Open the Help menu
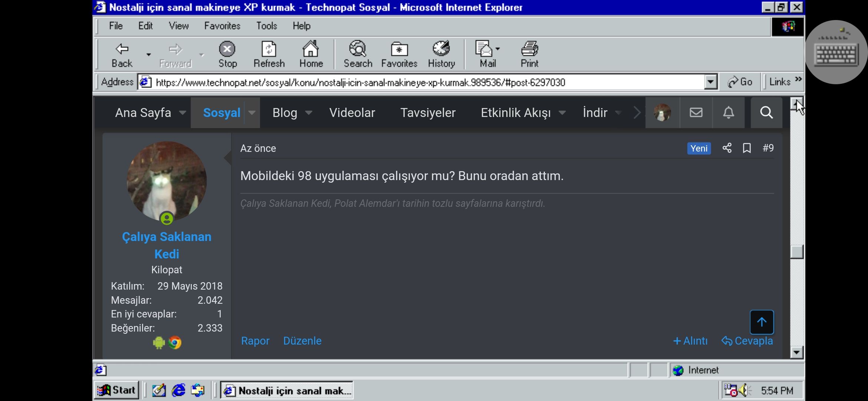 click(x=302, y=26)
